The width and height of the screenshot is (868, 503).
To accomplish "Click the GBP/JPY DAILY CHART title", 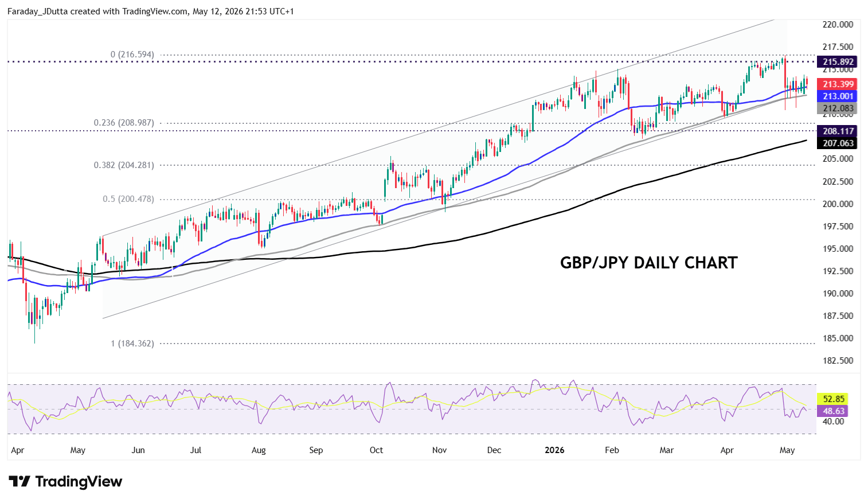I will coord(649,263).
